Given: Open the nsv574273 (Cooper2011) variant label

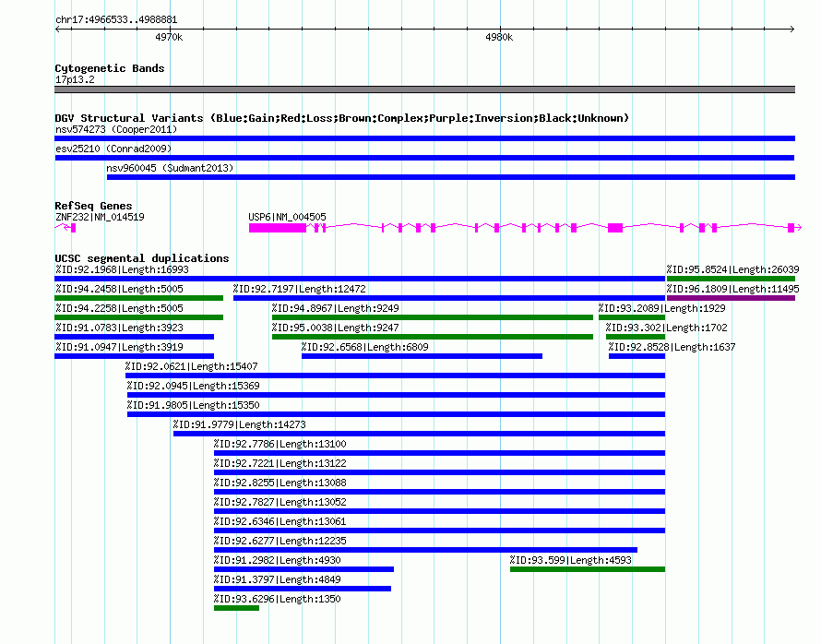Looking at the screenshot, I should (x=116, y=129).
